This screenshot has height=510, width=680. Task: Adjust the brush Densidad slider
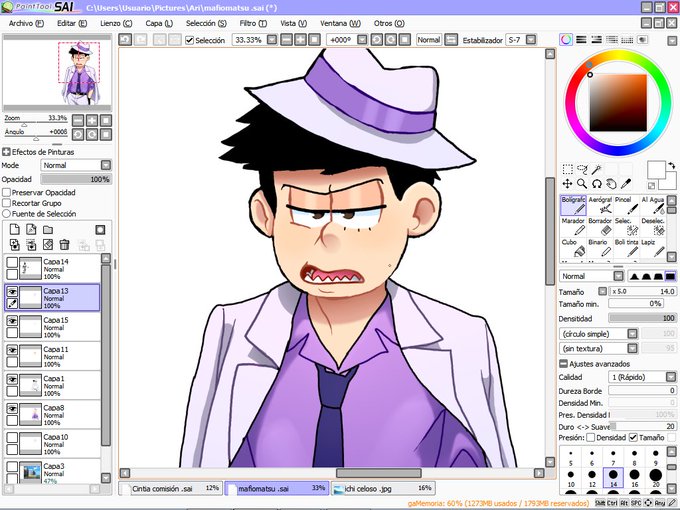click(643, 318)
